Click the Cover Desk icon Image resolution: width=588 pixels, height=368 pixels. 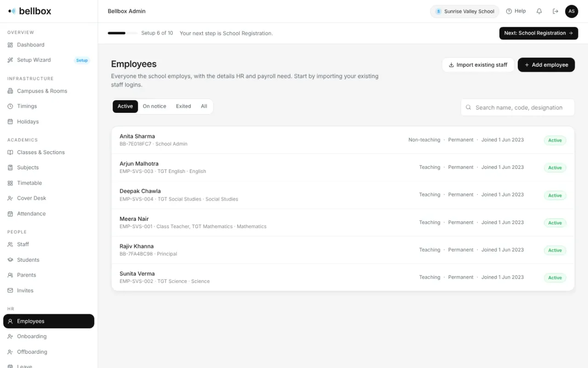pyautogui.click(x=10, y=198)
